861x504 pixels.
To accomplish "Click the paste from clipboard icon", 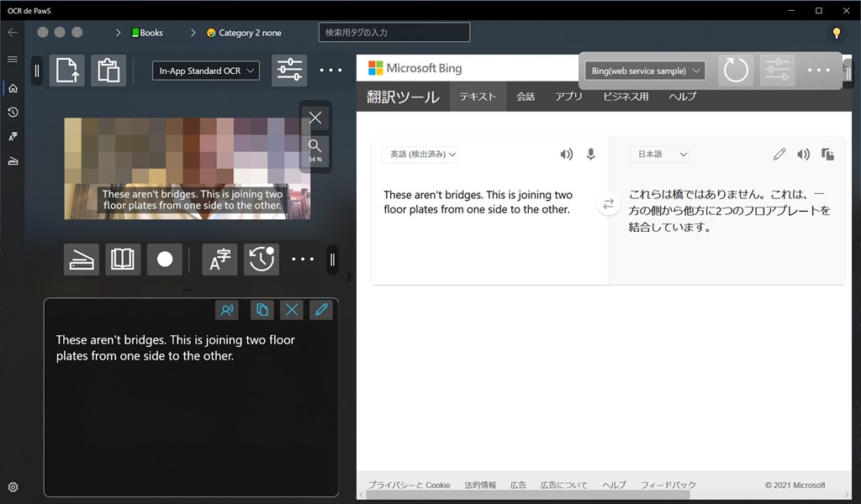I will [x=108, y=71].
